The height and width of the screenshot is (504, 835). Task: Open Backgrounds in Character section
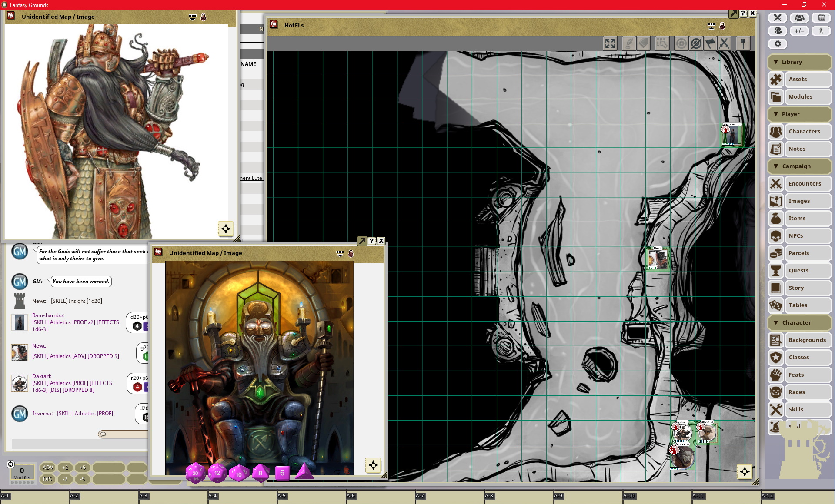coord(808,340)
